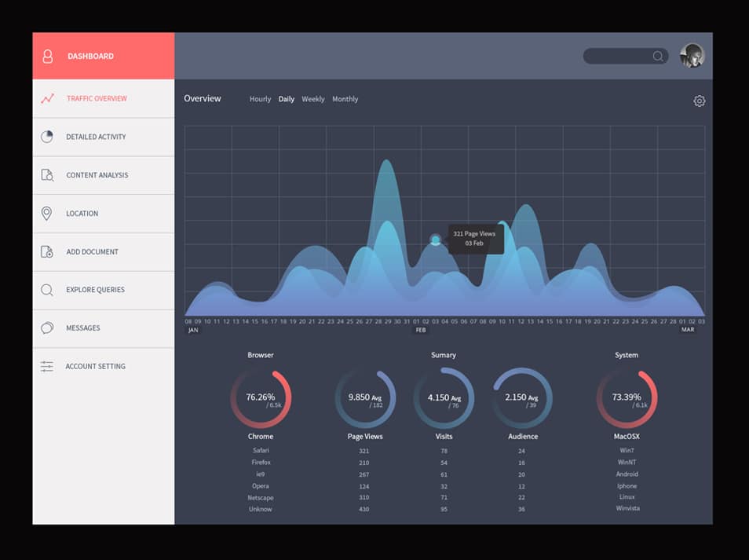The height and width of the screenshot is (560, 749).
Task: Switch to Monthly traffic display
Action: (345, 99)
